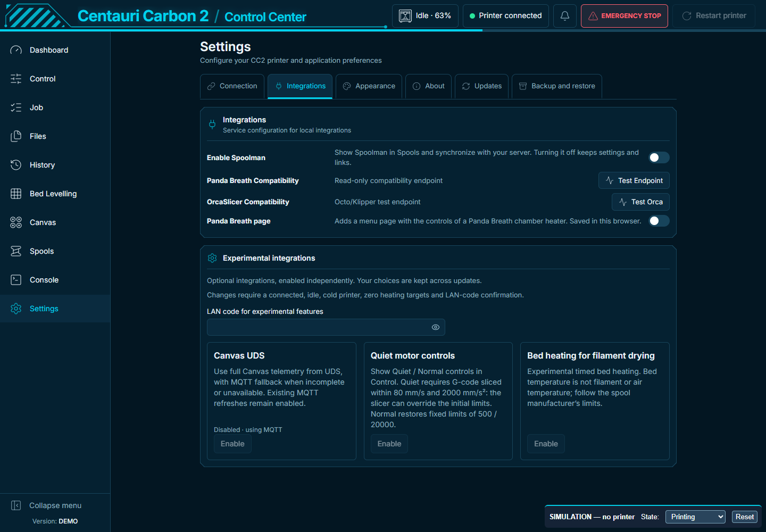This screenshot has height=532, width=766.
Task: Click the History clock icon
Action: click(16, 165)
